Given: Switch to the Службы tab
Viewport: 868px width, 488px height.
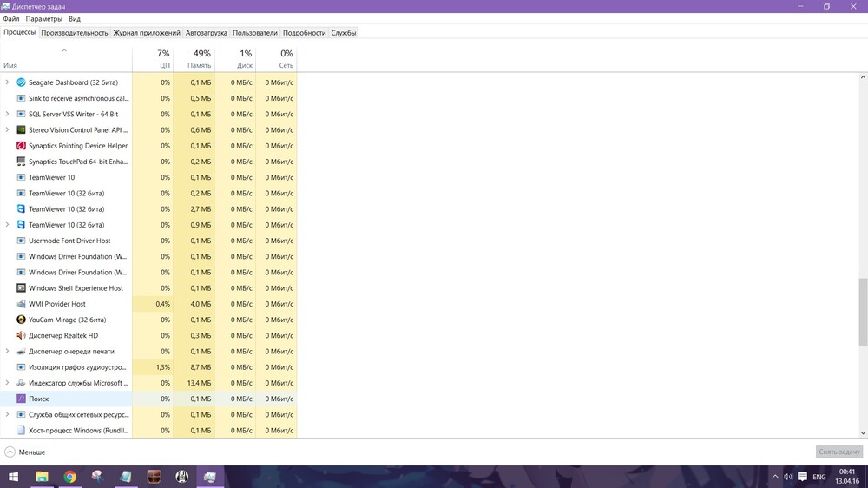Looking at the screenshot, I should [x=343, y=33].
